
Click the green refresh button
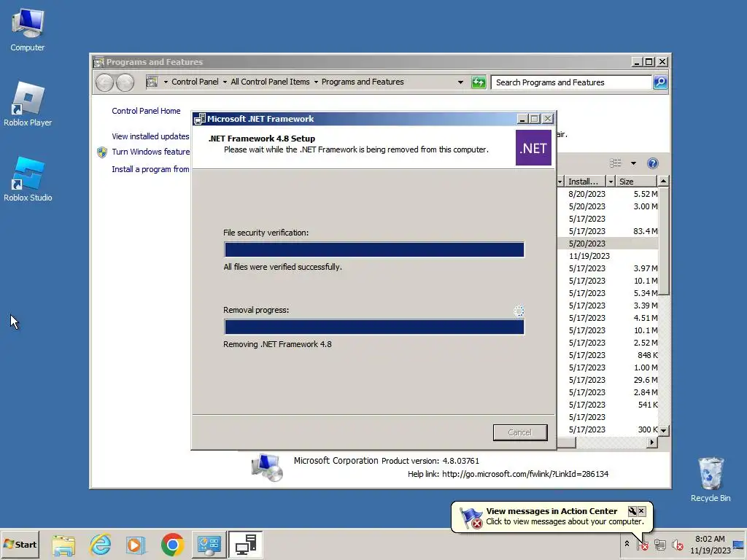pyautogui.click(x=479, y=82)
